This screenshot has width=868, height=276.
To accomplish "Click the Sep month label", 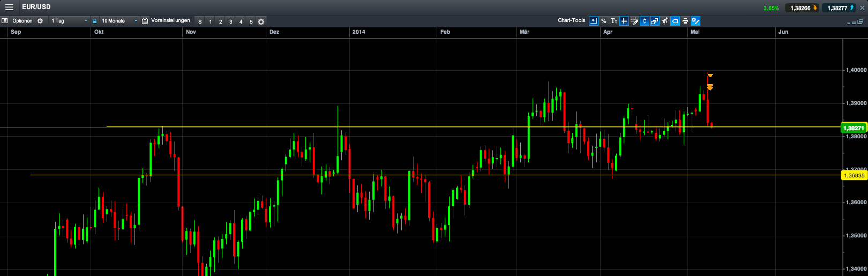I will point(16,32).
